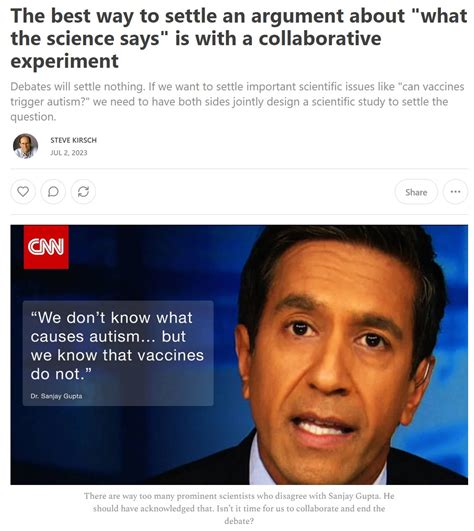Click the quote box "We don't know what causes autism"
This screenshot has width=474, height=531.
(118, 353)
